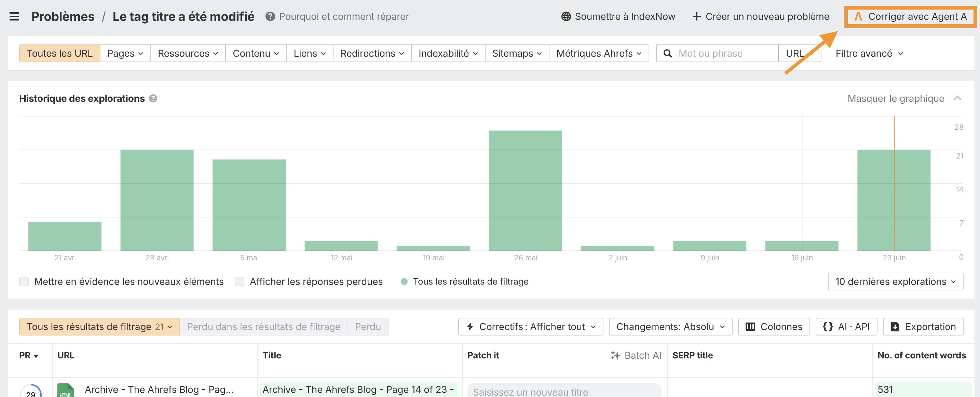
Task: Click Saisissez un nouveau titre field
Action: pyautogui.click(x=564, y=391)
